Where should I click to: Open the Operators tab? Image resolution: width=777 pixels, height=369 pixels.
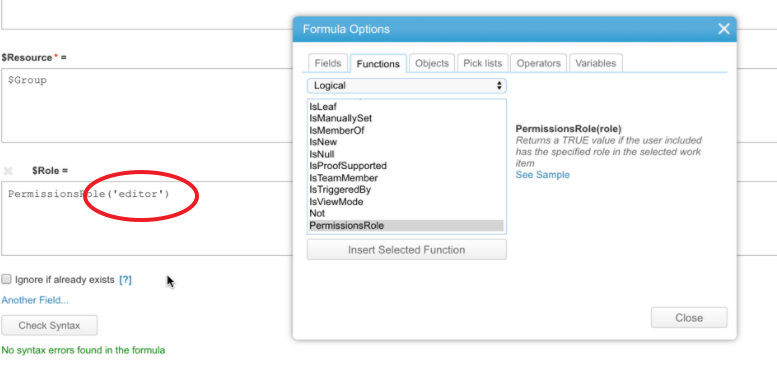tap(539, 63)
